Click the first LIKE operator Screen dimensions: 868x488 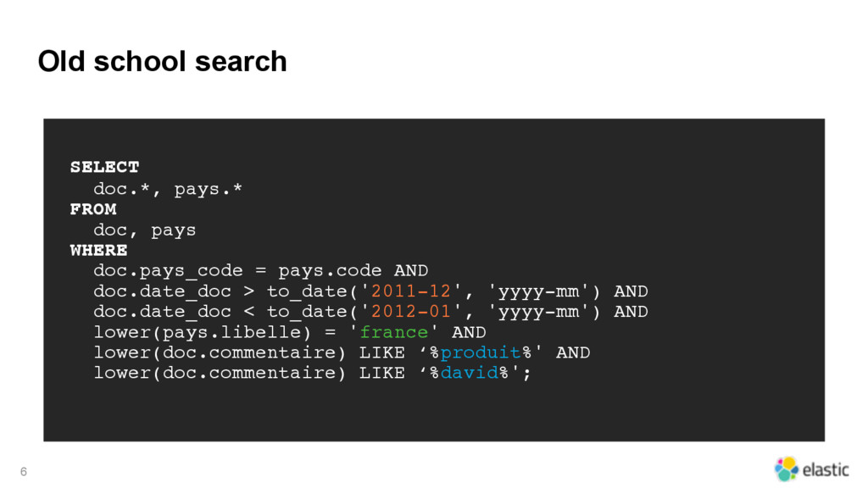(382, 352)
